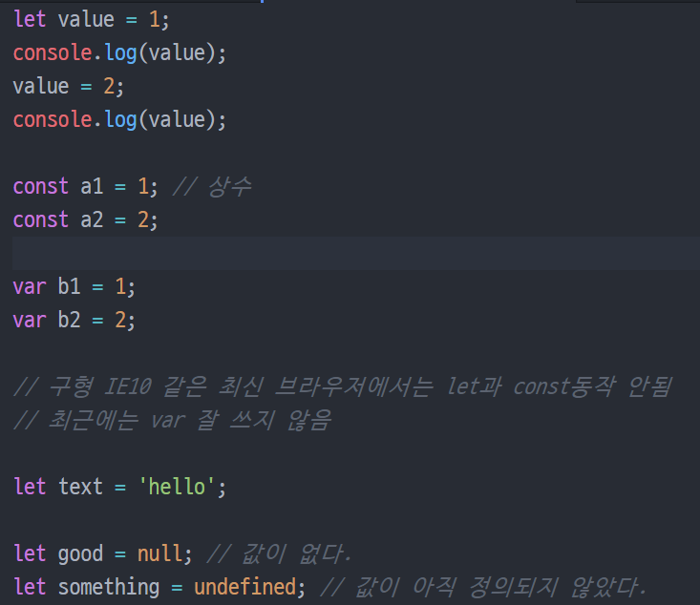
Task: Place cursor on the highlighted empty line
Action: point(356,254)
